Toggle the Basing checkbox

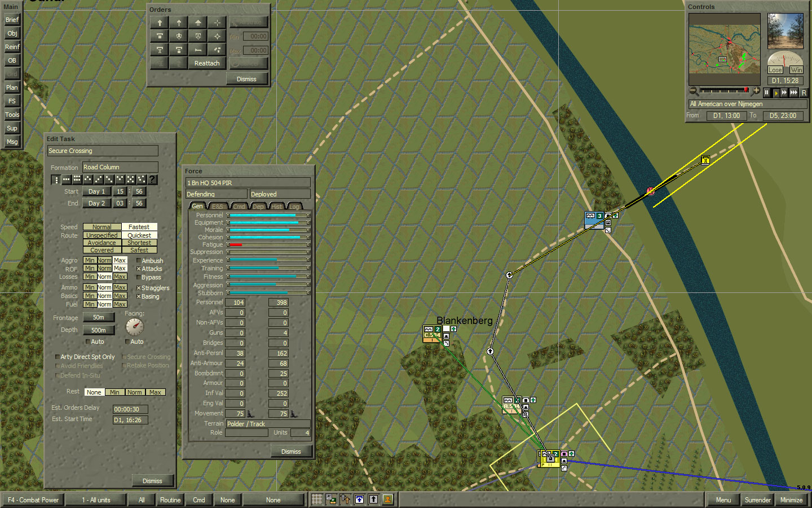[x=139, y=296]
